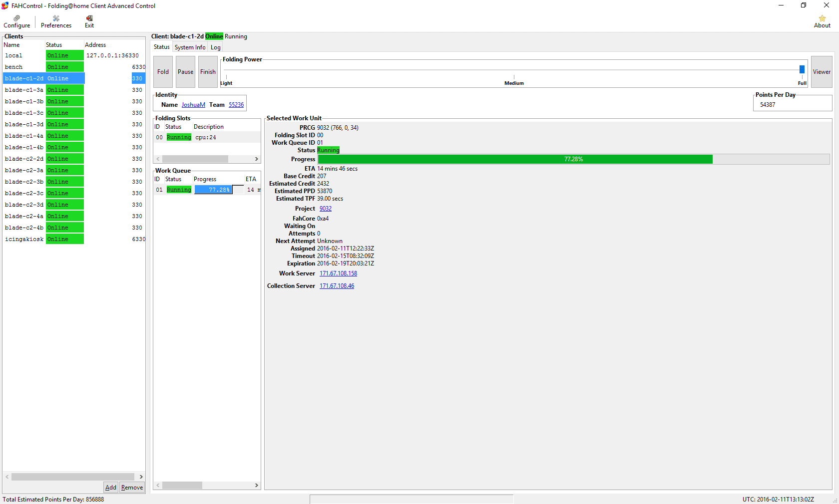Open the About star icon
This screenshot has height=504, width=839.
click(x=822, y=21)
